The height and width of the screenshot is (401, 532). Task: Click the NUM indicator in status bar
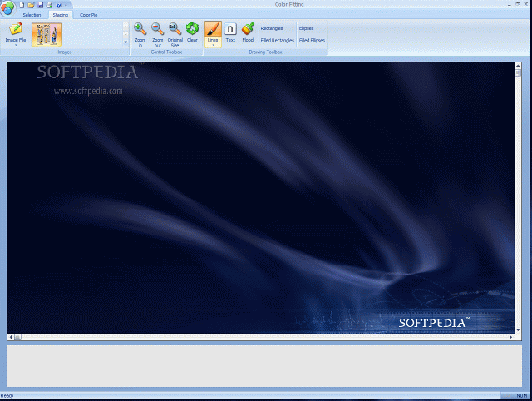tap(521, 395)
